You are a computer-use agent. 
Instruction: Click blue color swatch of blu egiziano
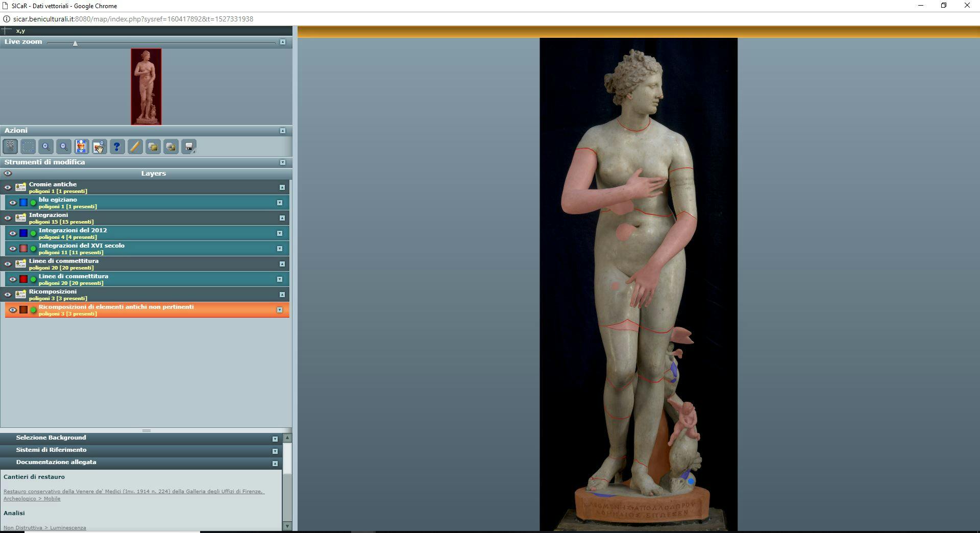click(x=23, y=203)
